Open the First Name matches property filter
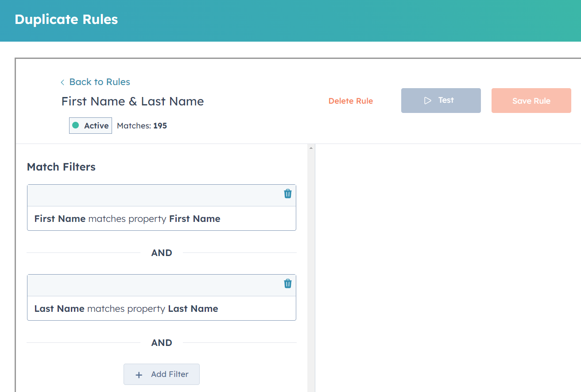Viewport: 581px width, 392px height. tap(128, 219)
